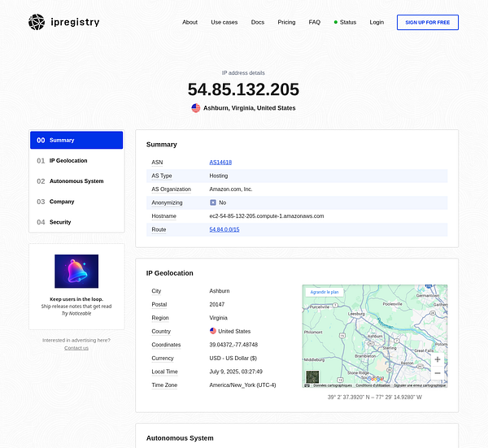Jump to 02 Autonomous System section

(76, 181)
